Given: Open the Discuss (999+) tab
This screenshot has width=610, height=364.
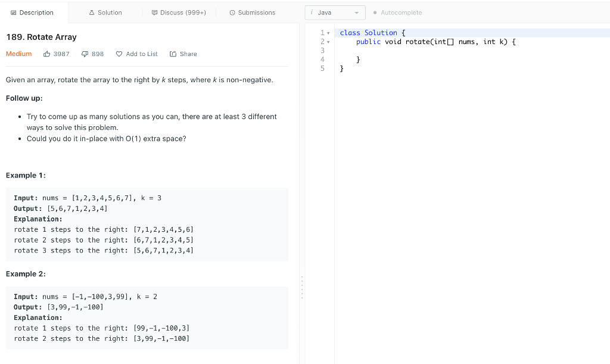Looking at the screenshot, I should pos(179,13).
